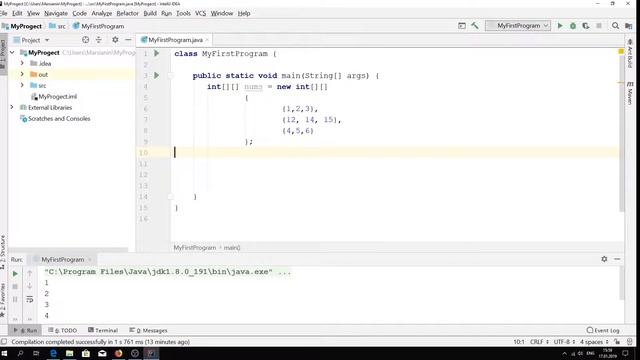Screen dimensions: 640x360
Task: Build project with hammer icon
Action: tap(475, 26)
